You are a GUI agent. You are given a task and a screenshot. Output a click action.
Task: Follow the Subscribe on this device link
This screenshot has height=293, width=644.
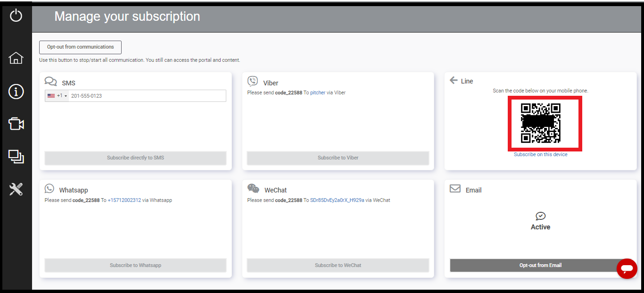pos(540,155)
